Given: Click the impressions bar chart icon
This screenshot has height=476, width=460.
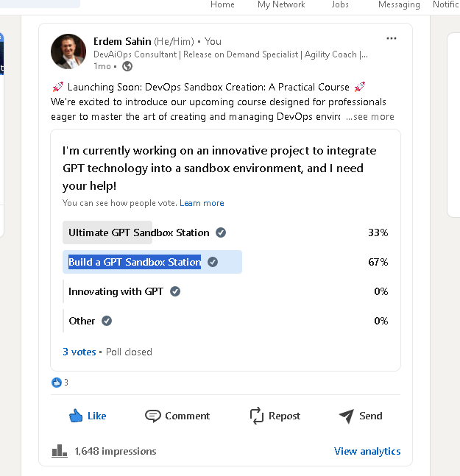Looking at the screenshot, I should coord(59,451).
